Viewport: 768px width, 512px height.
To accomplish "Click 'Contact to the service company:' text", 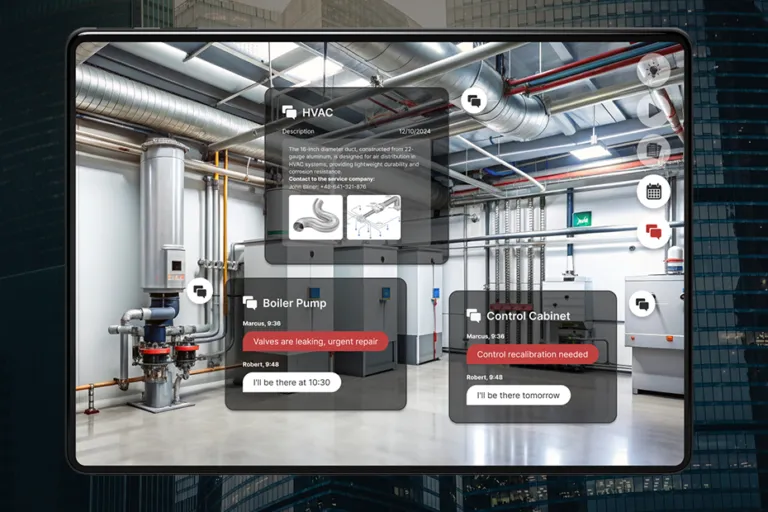I will (x=332, y=179).
